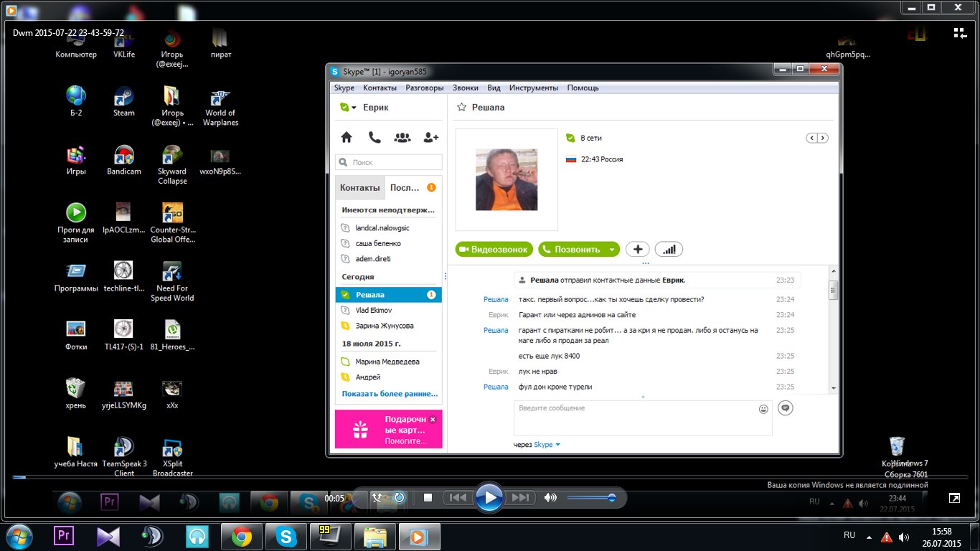Stop playback with the square stop button
980x551 pixels.
pyautogui.click(x=428, y=498)
